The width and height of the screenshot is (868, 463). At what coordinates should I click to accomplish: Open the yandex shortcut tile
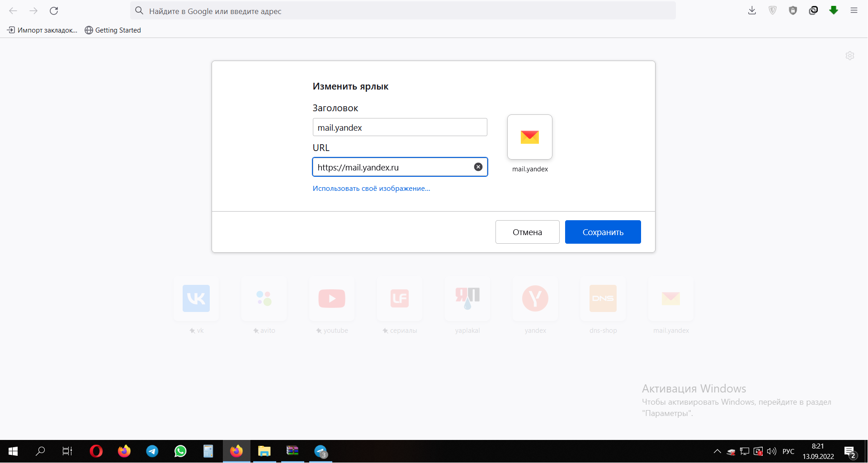tap(535, 298)
